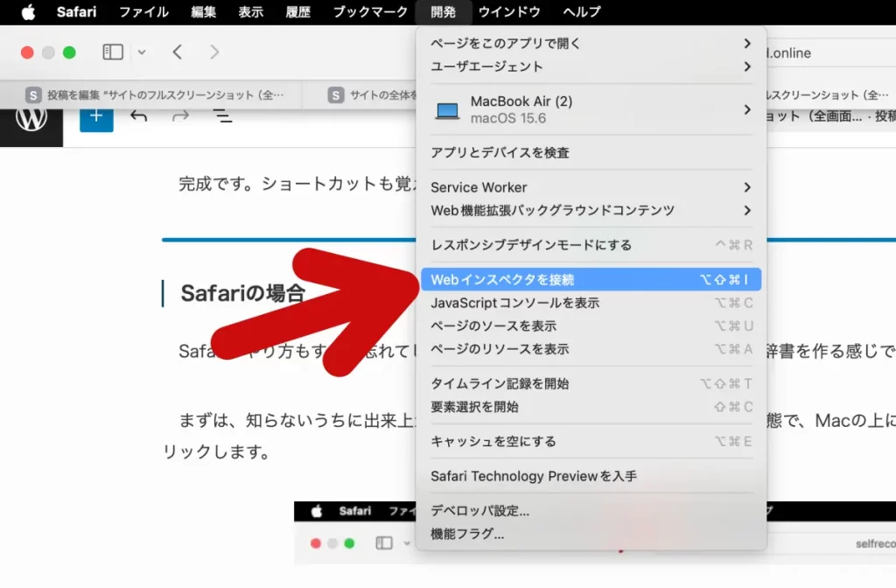The height and width of the screenshot is (588, 896).
Task: Click the undo arrow in editor
Action: point(138,116)
